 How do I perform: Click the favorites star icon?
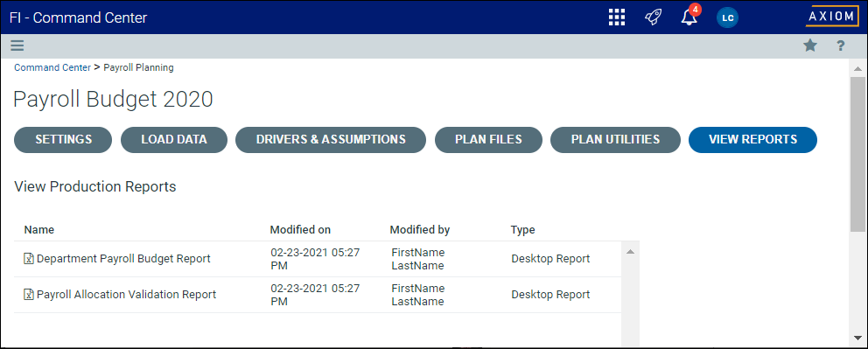pyautogui.click(x=810, y=45)
